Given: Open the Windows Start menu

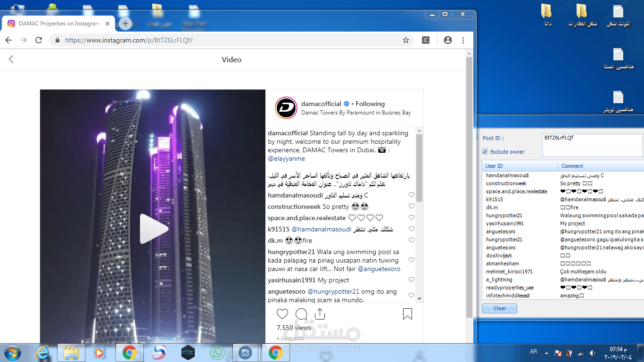Looking at the screenshot, I should click(x=12, y=353).
